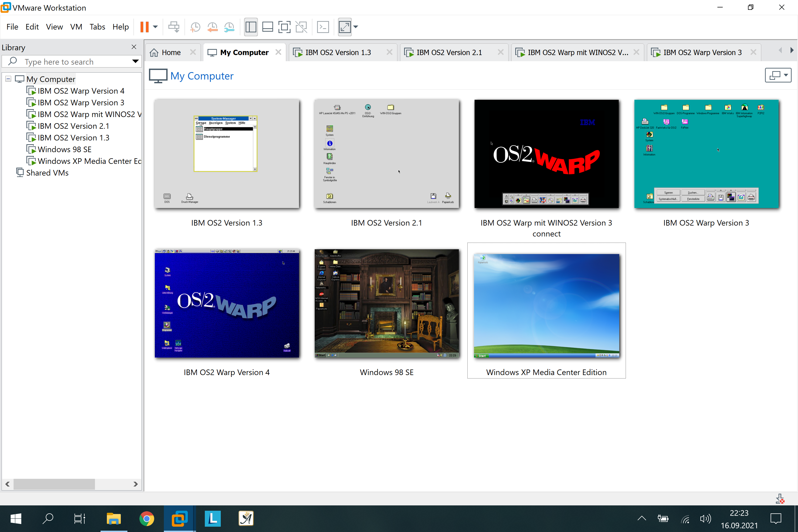
Task: Open the thumbnail size options dropdown
Action: (x=778, y=75)
